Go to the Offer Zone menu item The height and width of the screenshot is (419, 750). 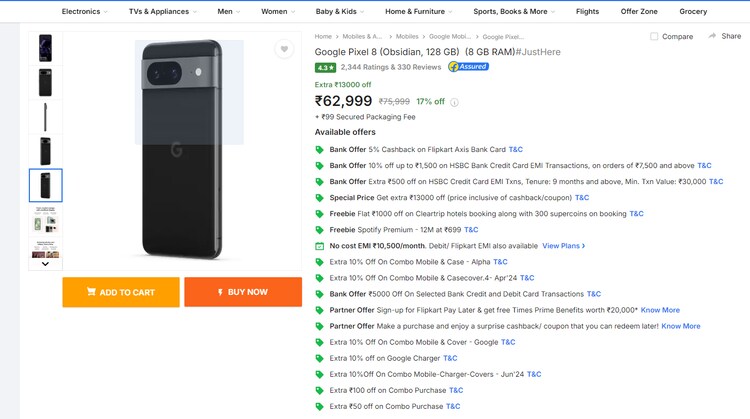637,11
